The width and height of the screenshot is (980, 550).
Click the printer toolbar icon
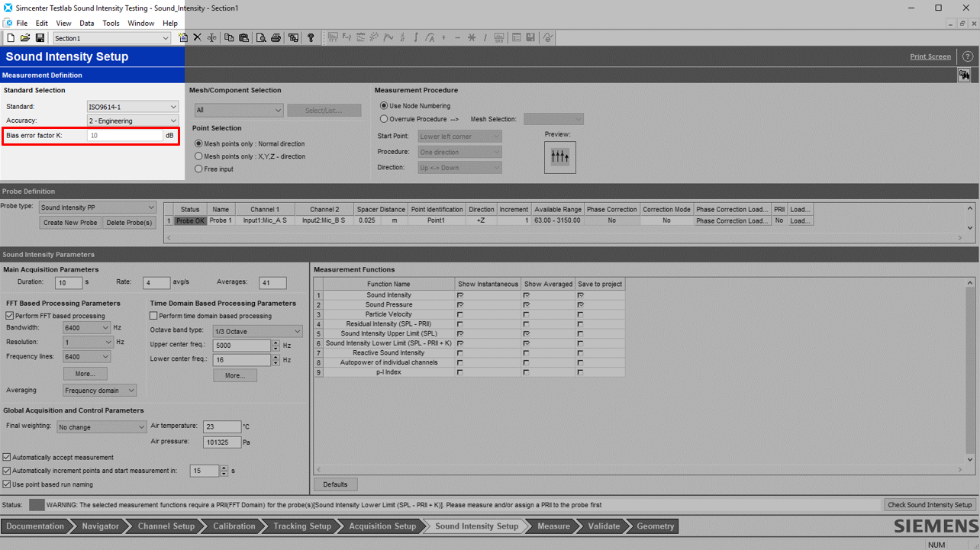(x=276, y=37)
